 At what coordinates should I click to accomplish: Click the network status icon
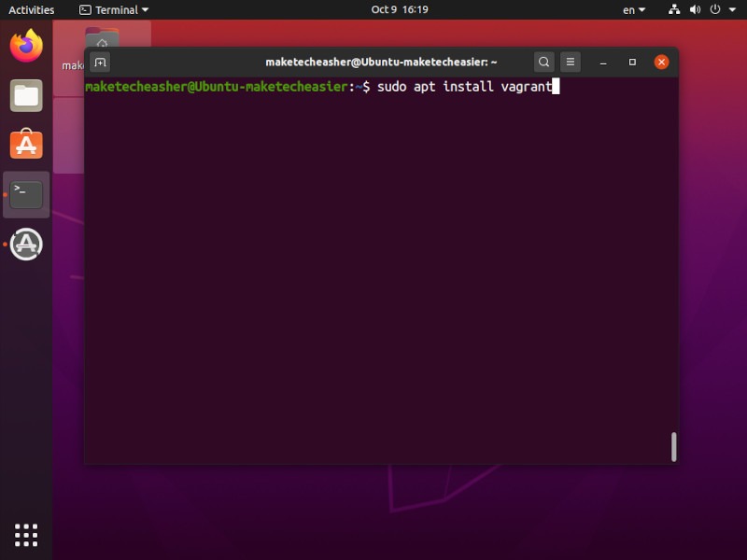point(675,9)
